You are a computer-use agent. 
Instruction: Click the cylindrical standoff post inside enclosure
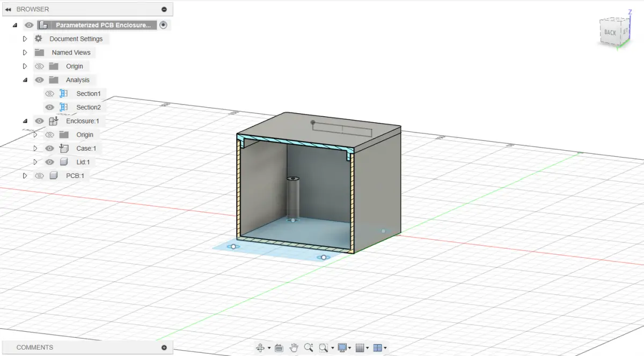point(293,198)
